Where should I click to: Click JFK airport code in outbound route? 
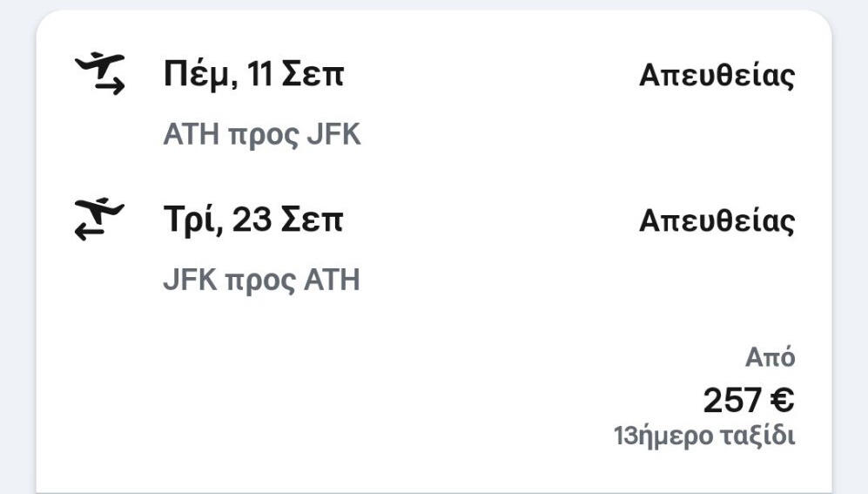pyautogui.click(x=333, y=135)
